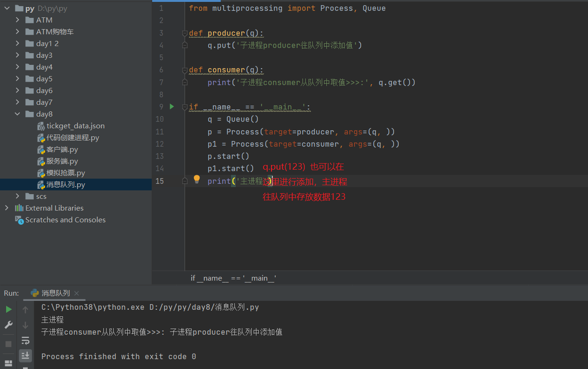Screen dimensions: 588x369
Task: Expand the ATM folder in project tree
Action: [x=17, y=20]
